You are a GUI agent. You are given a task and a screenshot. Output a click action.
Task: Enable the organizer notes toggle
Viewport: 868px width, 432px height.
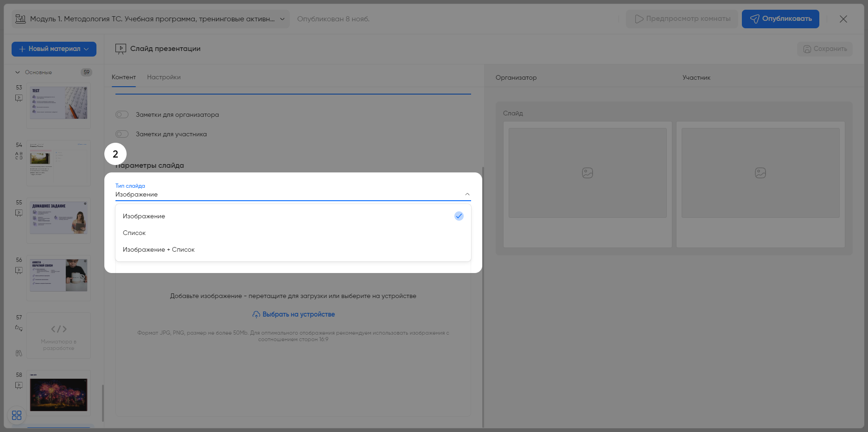(x=122, y=114)
